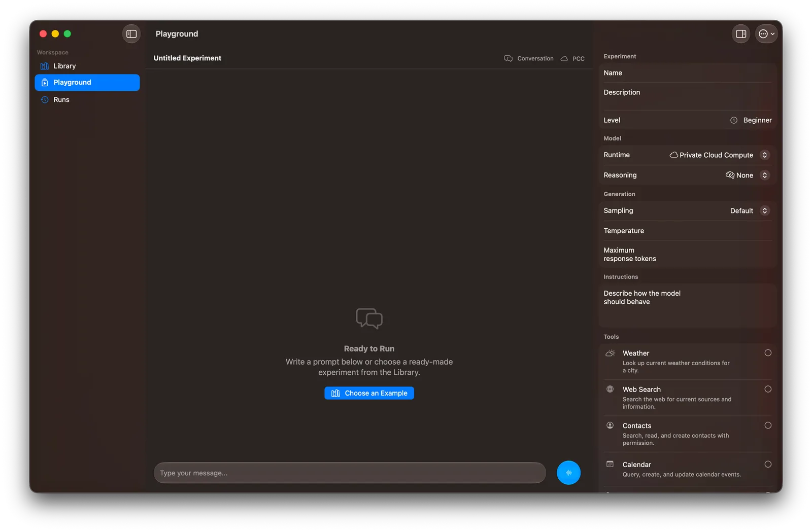This screenshot has width=812, height=532.
Task: Select Library in the Workspace sidebar
Action: (x=87, y=66)
